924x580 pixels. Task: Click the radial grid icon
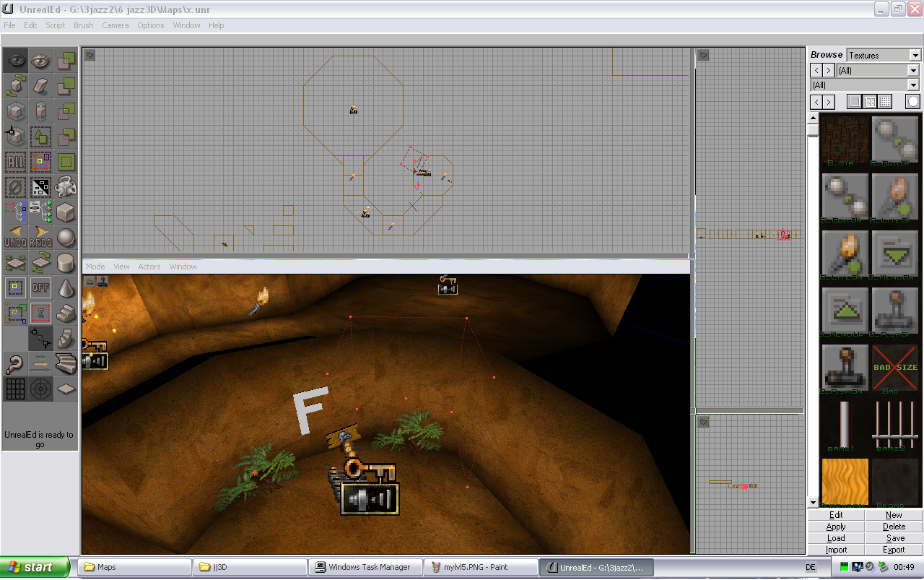[40, 389]
